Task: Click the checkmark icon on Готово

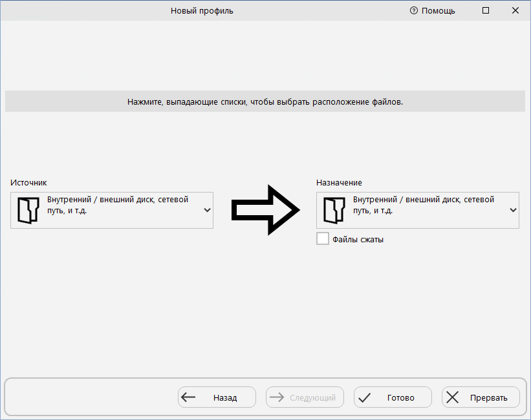Action: click(365, 397)
